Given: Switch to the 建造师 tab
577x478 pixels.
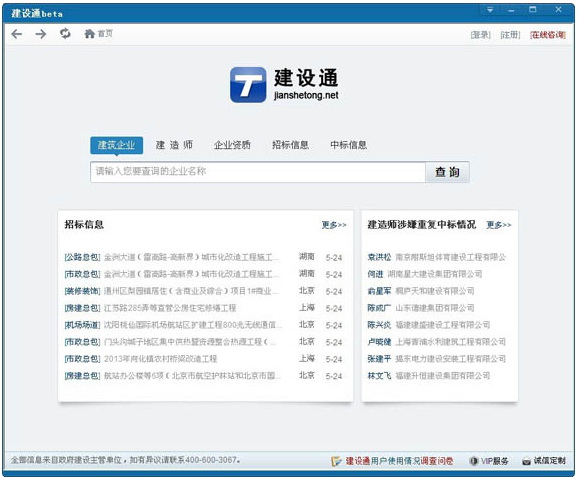Looking at the screenshot, I should pyautogui.click(x=174, y=145).
